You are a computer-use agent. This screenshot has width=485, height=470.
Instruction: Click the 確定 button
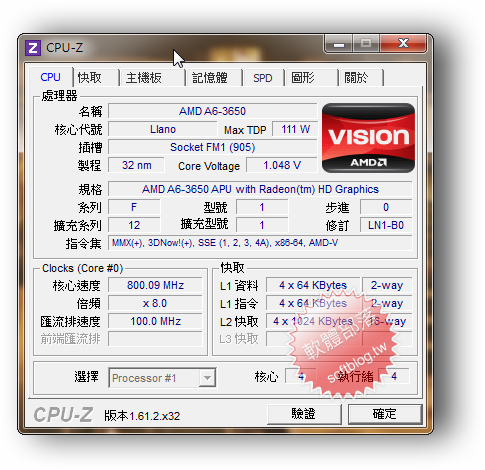(385, 414)
